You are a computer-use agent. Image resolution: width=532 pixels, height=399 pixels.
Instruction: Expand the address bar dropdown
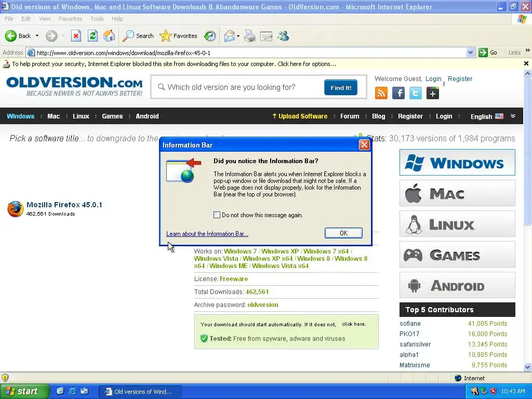tap(470, 52)
